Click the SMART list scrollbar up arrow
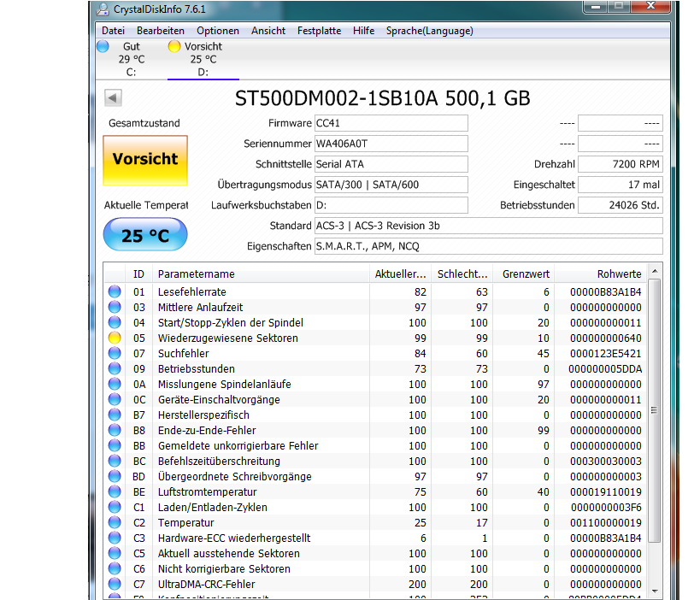 point(655,272)
